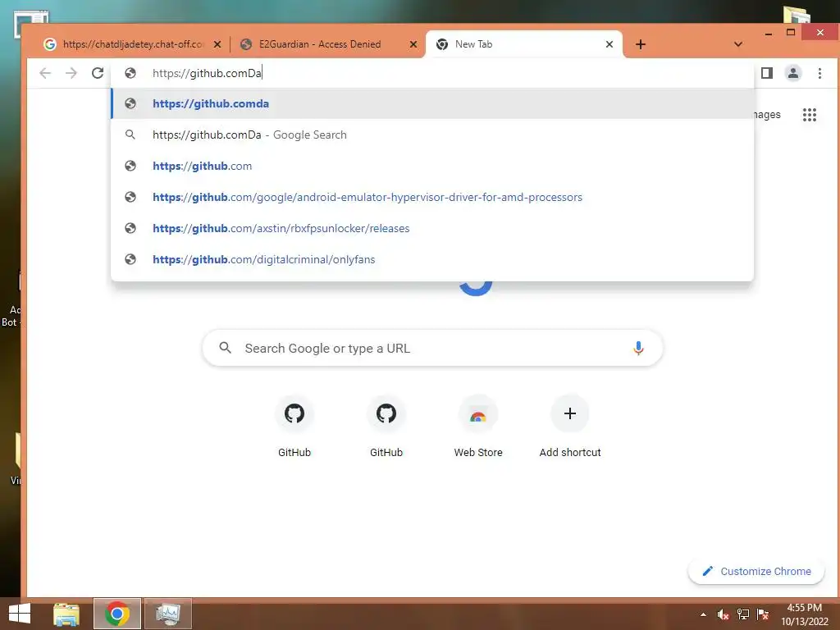Open the Web Store shortcut
Image resolution: width=840 pixels, height=630 pixels.
click(478, 427)
